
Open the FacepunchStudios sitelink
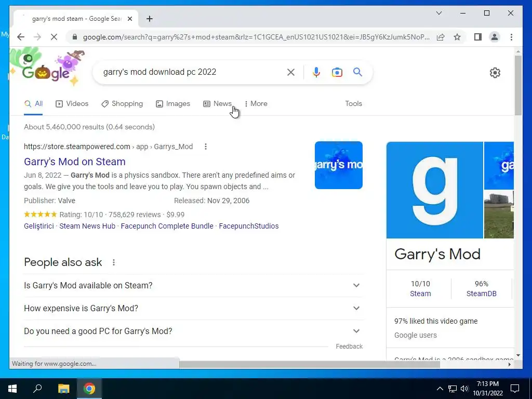(249, 226)
